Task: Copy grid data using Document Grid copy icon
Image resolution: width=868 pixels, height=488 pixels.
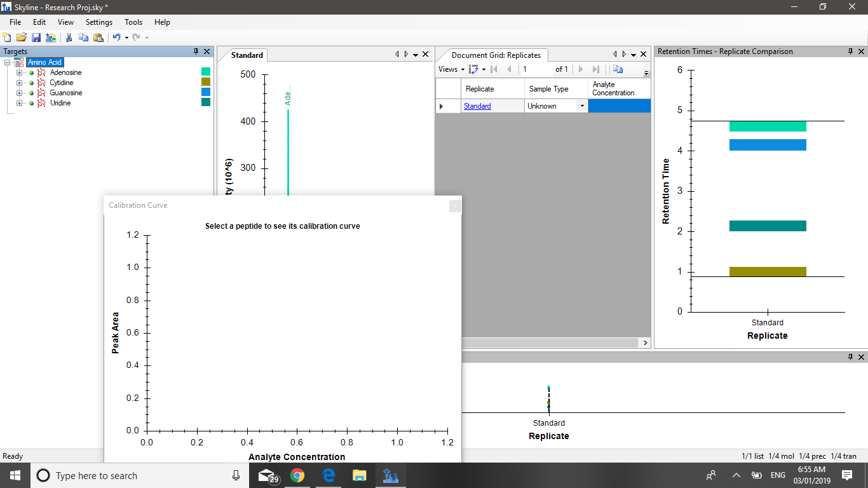Action: (x=618, y=69)
